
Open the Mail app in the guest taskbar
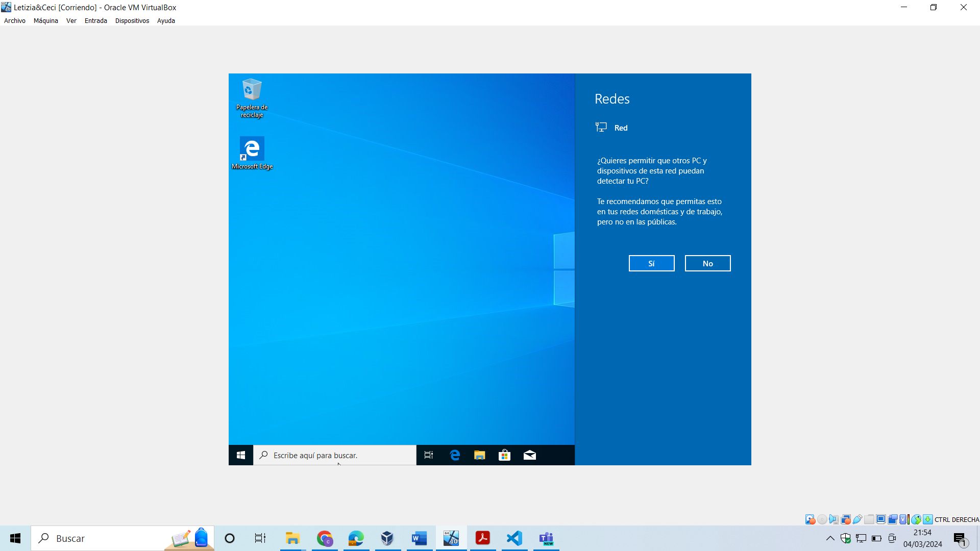529,455
